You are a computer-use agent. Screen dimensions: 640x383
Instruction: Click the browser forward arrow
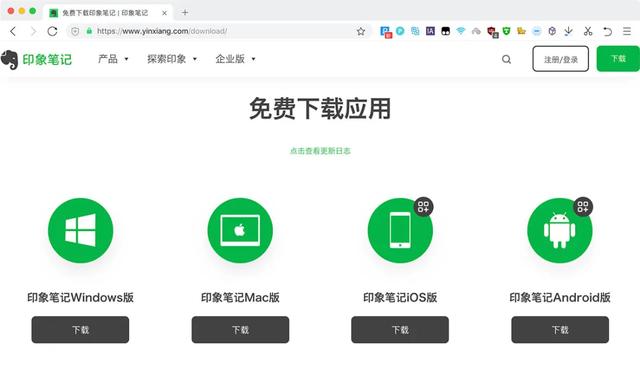pyautogui.click(x=33, y=31)
